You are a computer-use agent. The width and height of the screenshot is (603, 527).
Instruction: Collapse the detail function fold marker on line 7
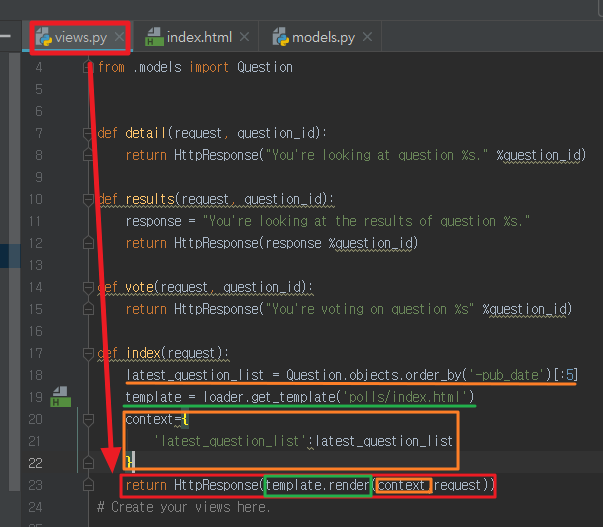88,133
